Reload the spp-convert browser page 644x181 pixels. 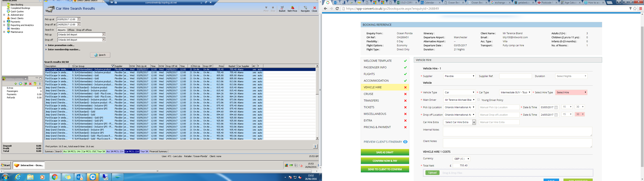click(337, 8)
